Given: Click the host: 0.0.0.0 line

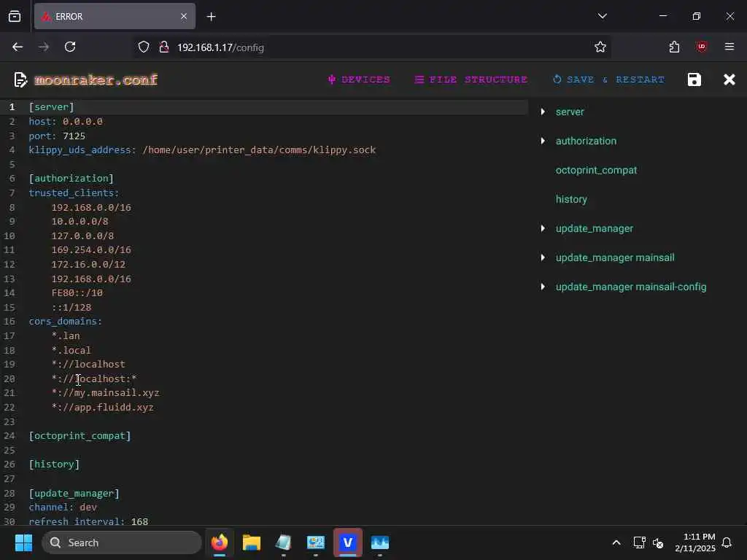Looking at the screenshot, I should click(x=66, y=122).
